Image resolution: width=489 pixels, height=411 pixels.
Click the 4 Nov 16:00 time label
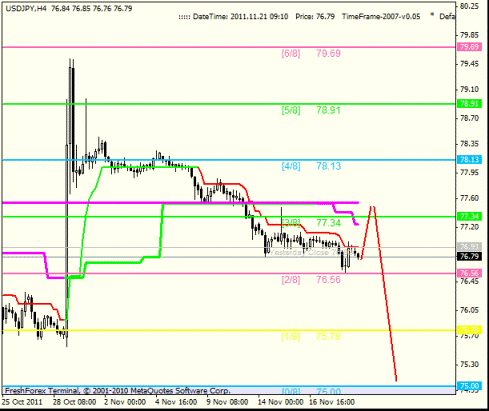click(x=177, y=402)
